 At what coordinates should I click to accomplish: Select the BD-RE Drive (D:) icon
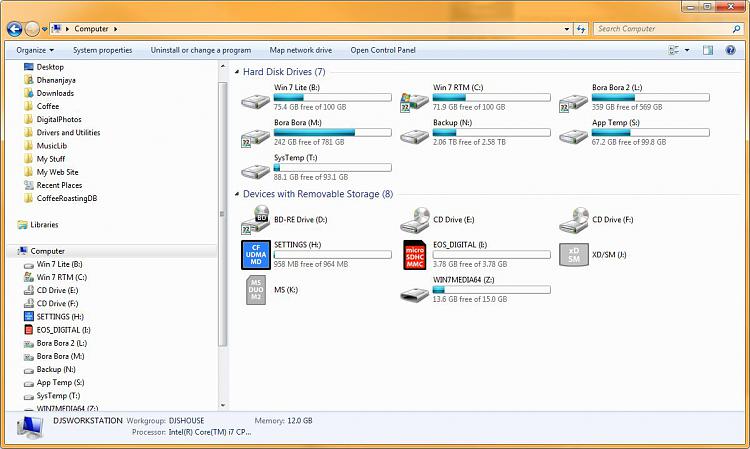(255, 219)
